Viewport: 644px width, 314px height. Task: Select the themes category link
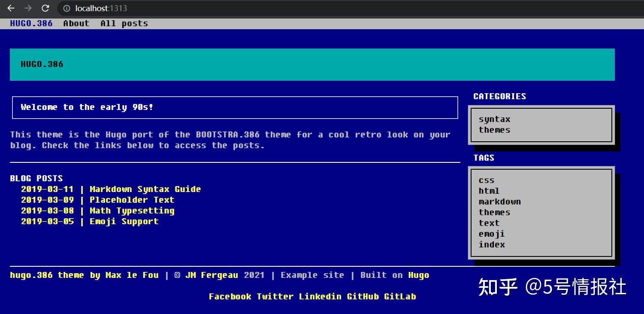click(x=494, y=130)
